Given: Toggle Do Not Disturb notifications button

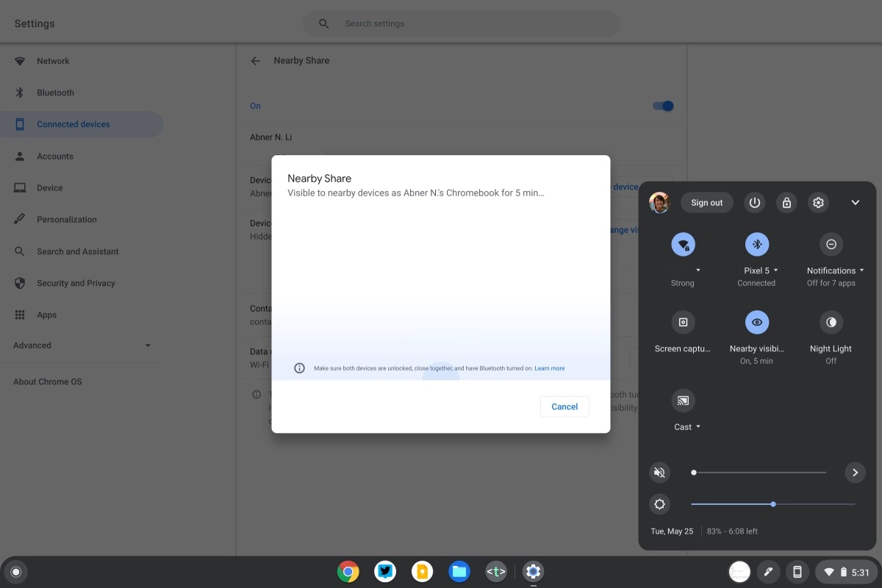Looking at the screenshot, I should pos(831,244).
